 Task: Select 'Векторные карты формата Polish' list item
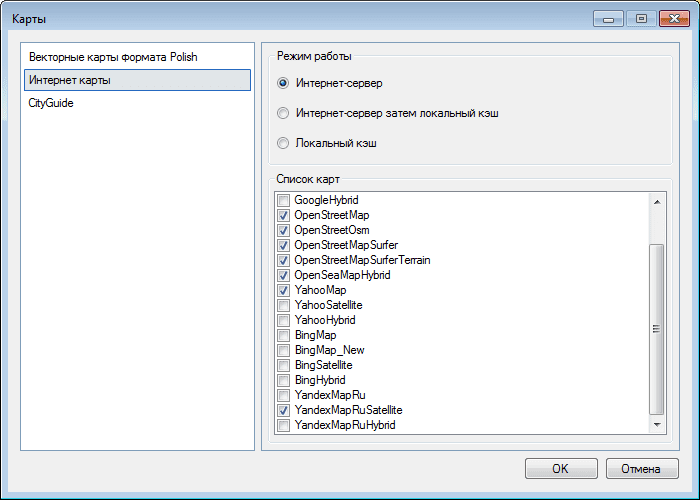point(113,57)
